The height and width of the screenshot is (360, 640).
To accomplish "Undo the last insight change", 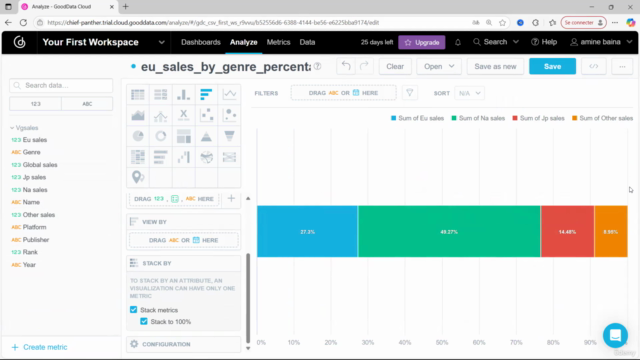I will [346, 66].
